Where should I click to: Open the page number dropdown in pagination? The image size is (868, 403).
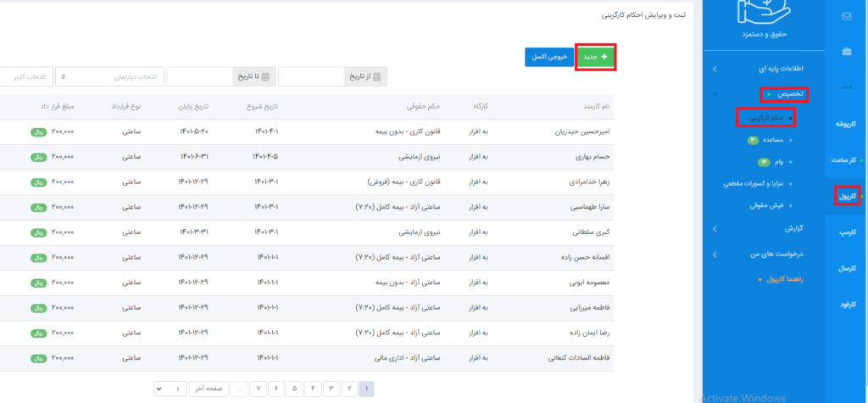(170, 389)
